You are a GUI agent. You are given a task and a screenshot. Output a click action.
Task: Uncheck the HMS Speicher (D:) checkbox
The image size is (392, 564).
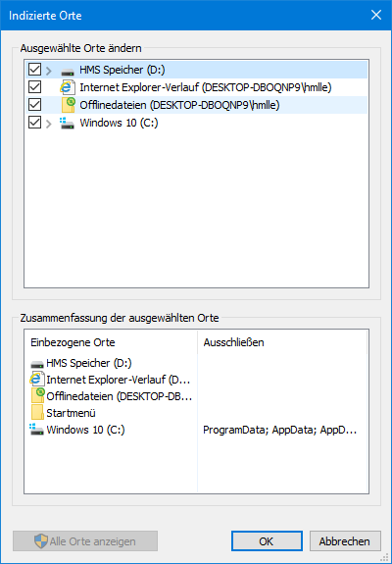[34, 70]
